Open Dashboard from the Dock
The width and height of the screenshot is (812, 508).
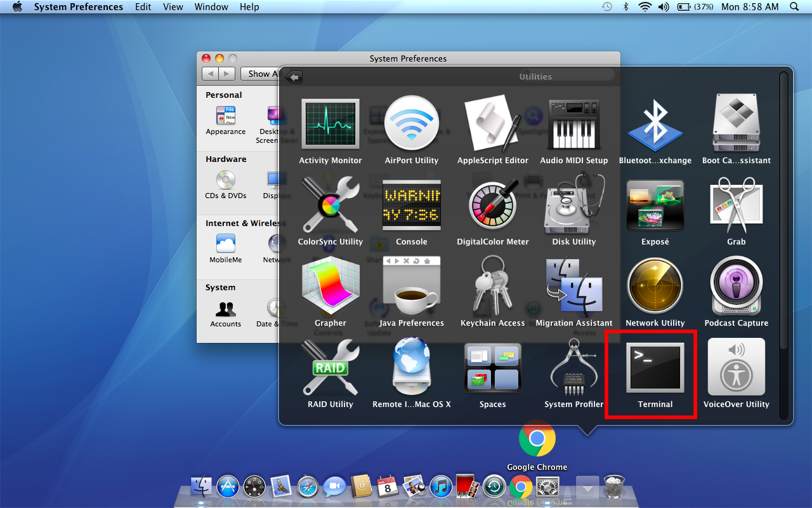tap(254, 487)
